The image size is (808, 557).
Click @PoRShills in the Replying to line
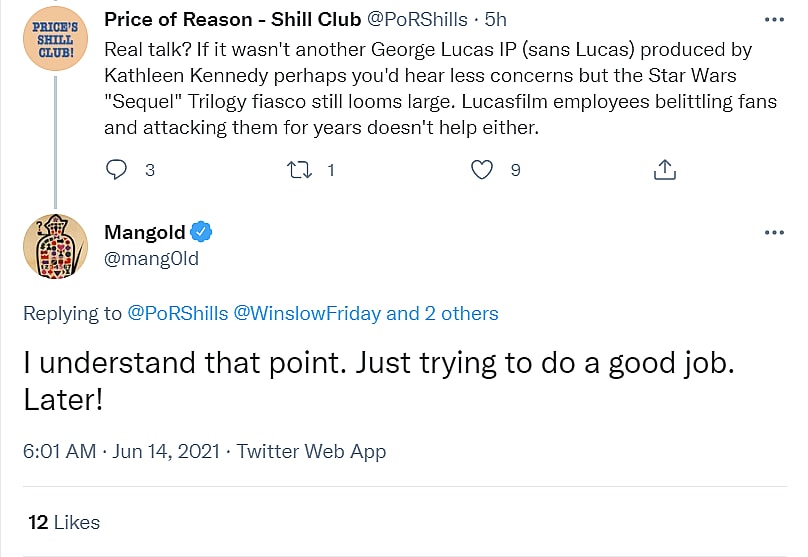[177, 314]
